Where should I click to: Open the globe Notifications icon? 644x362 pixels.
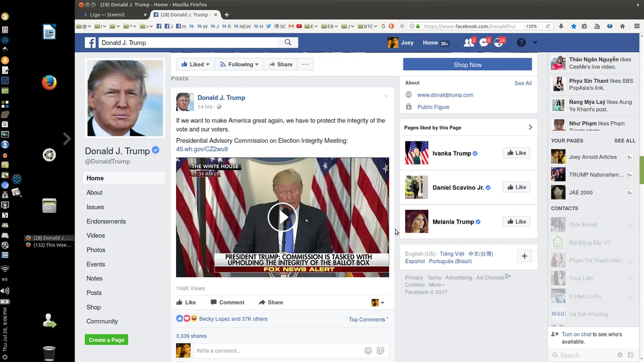[499, 43]
